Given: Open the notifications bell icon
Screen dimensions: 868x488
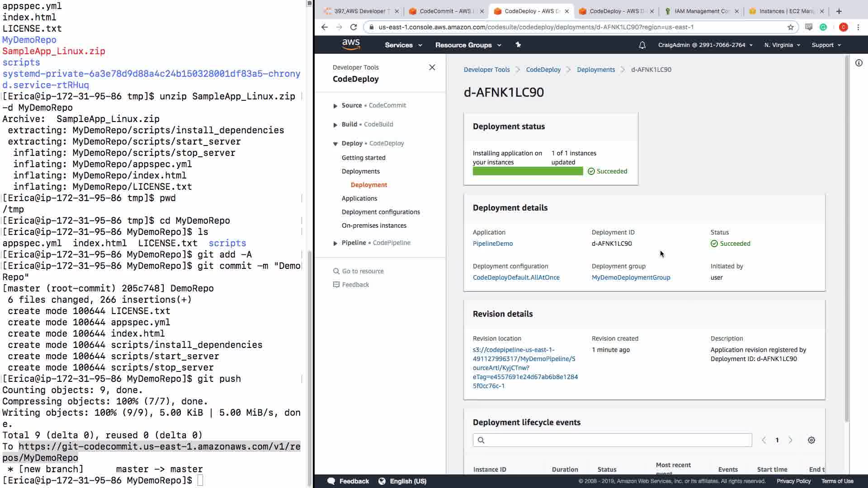Looking at the screenshot, I should (x=642, y=45).
